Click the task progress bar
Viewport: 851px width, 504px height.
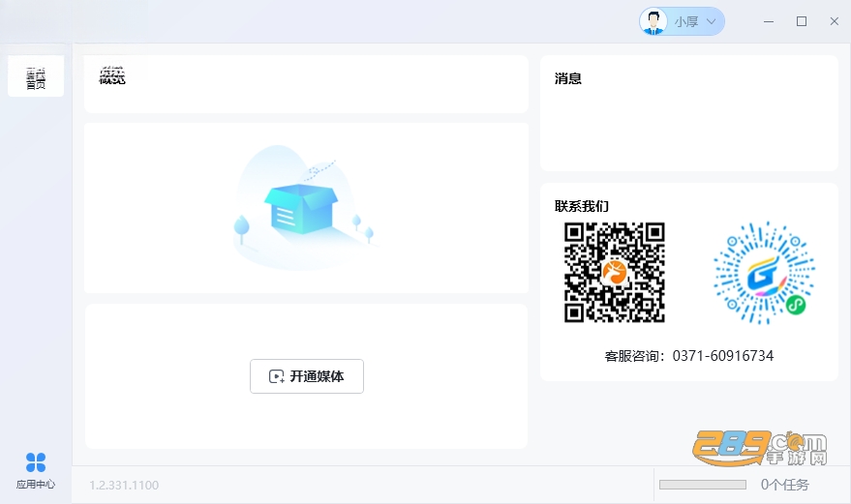703,485
